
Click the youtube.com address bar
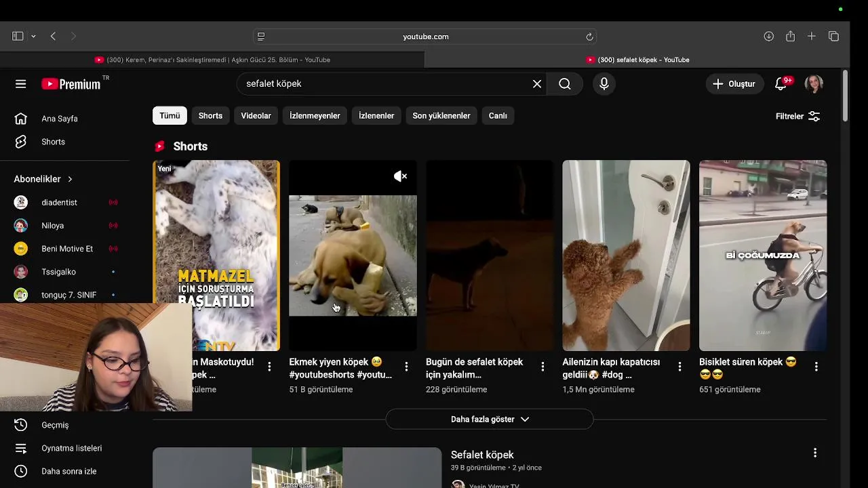point(426,37)
